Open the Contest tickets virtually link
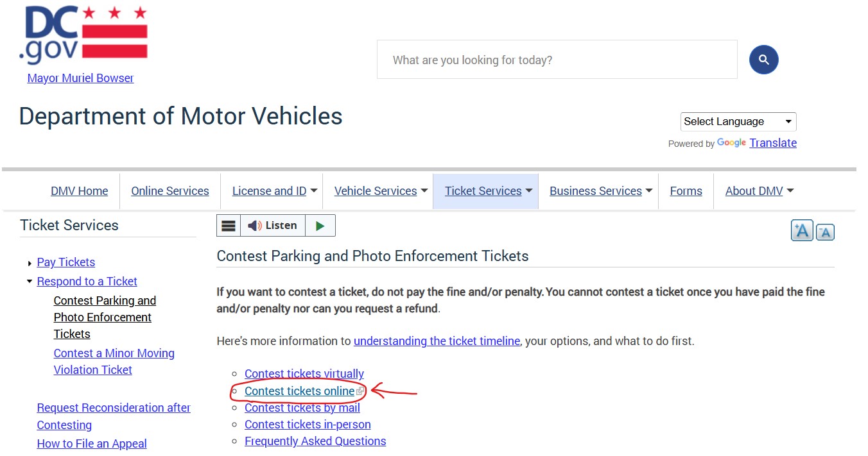This screenshot has width=868, height=456. click(x=304, y=373)
